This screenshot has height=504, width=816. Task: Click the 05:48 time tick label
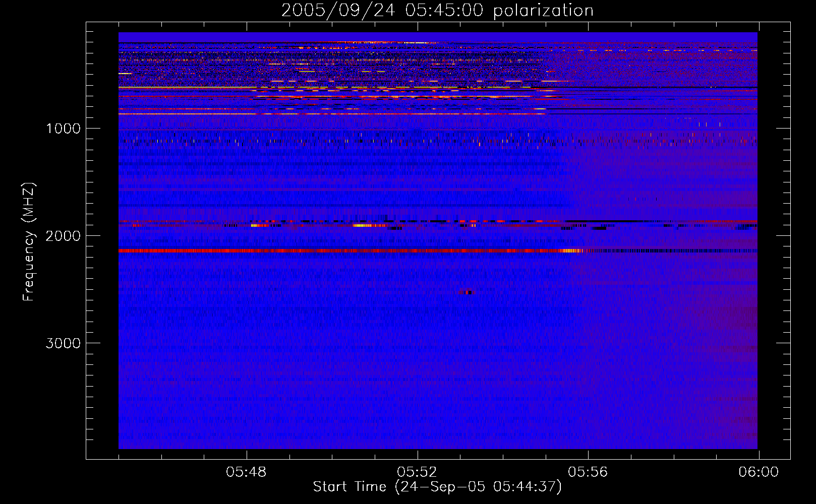(x=246, y=472)
